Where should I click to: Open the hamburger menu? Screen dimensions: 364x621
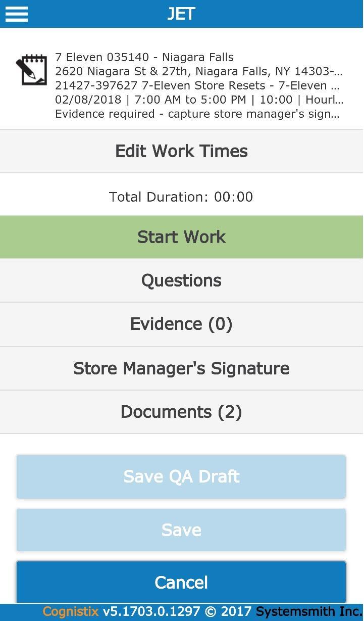[16, 14]
